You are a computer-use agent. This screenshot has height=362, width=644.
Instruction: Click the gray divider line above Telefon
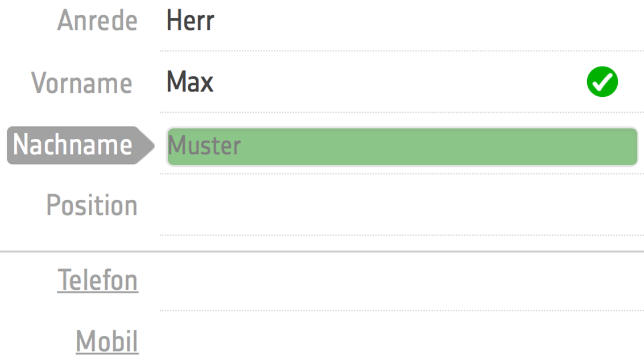click(322, 251)
